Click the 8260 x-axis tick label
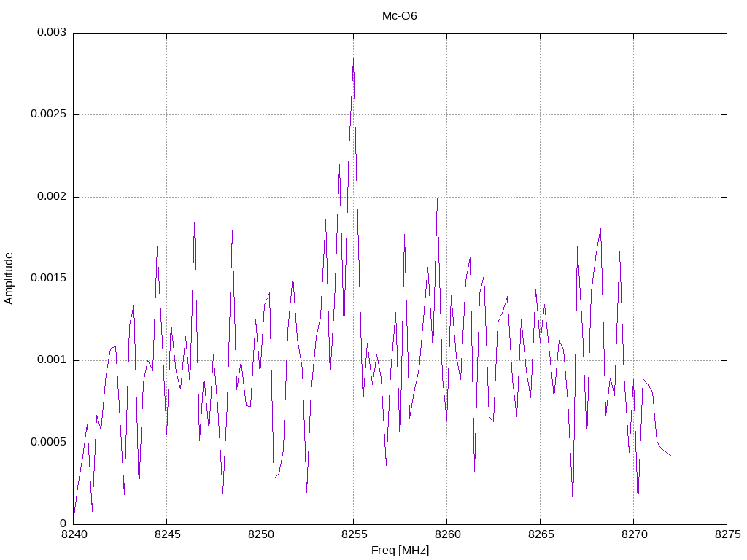The height and width of the screenshot is (560, 747). (x=448, y=534)
